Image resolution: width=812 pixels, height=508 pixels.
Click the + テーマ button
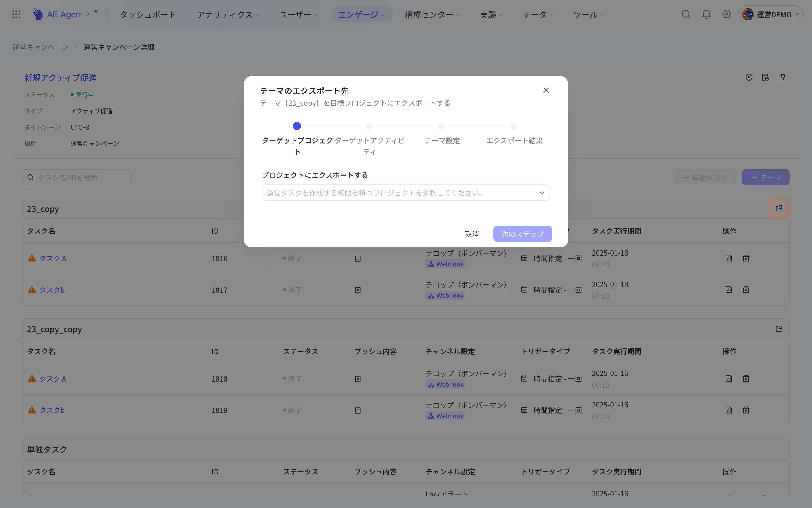point(765,177)
